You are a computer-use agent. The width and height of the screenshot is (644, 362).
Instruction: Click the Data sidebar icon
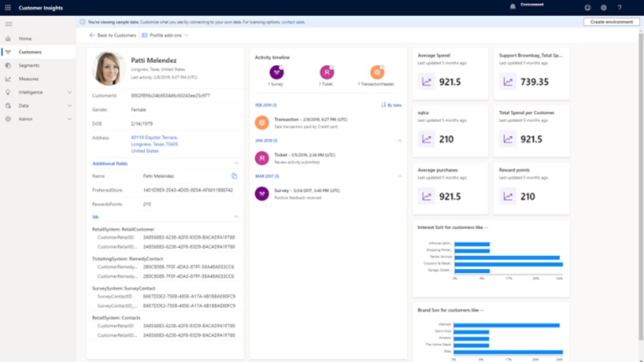(x=8, y=106)
